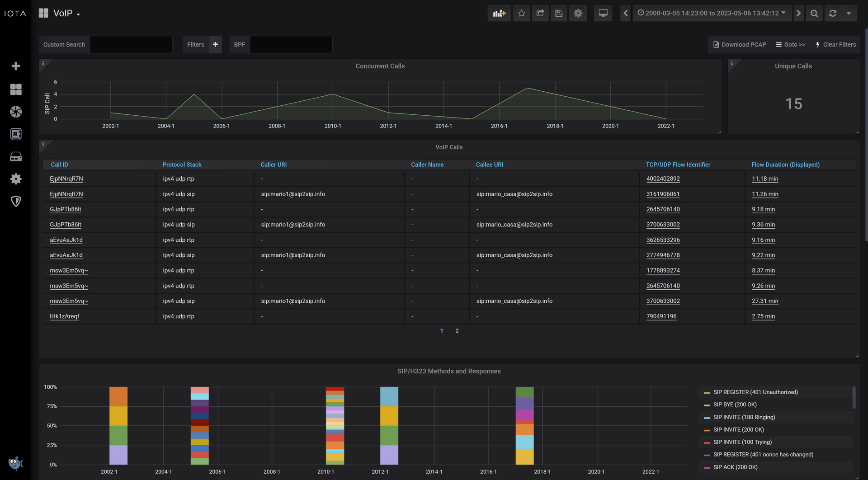Zoom out the time range with the magnifier icon
The image size is (868, 480).
pos(814,13)
